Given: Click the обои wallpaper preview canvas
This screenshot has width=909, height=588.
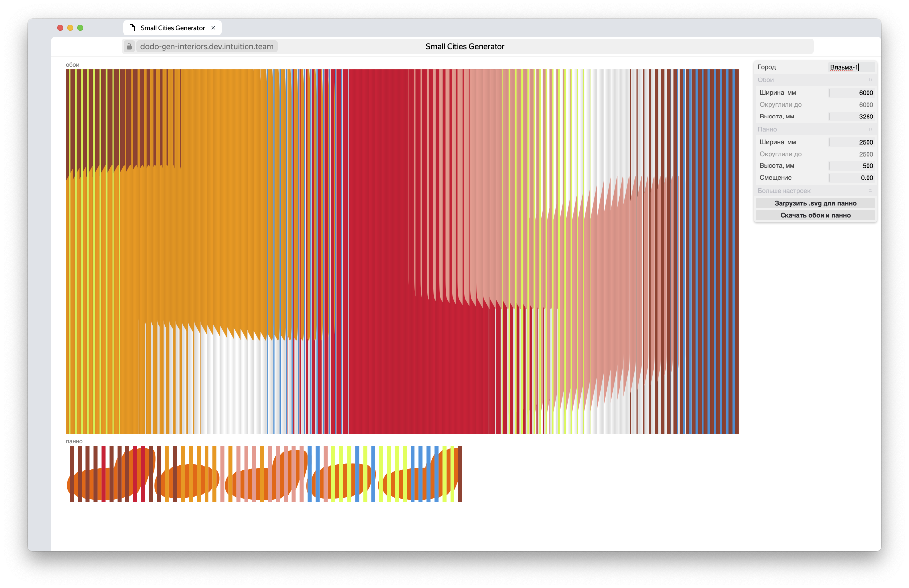Looking at the screenshot, I should click(402, 252).
